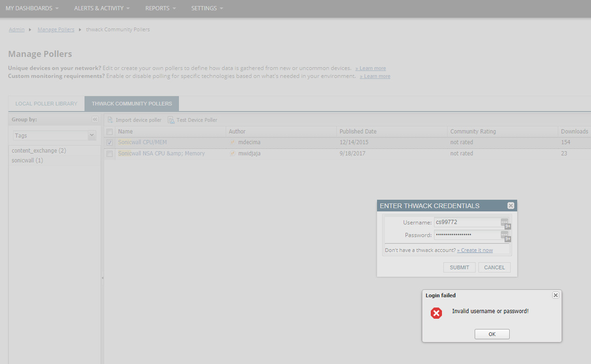The width and height of the screenshot is (591, 364).
Task: Open the Reports menu
Action: [161, 8]
